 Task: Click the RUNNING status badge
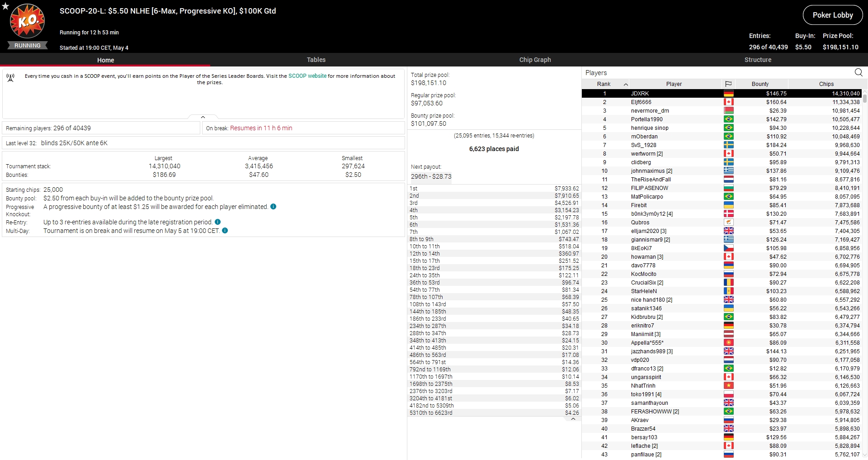coord(28,46)
